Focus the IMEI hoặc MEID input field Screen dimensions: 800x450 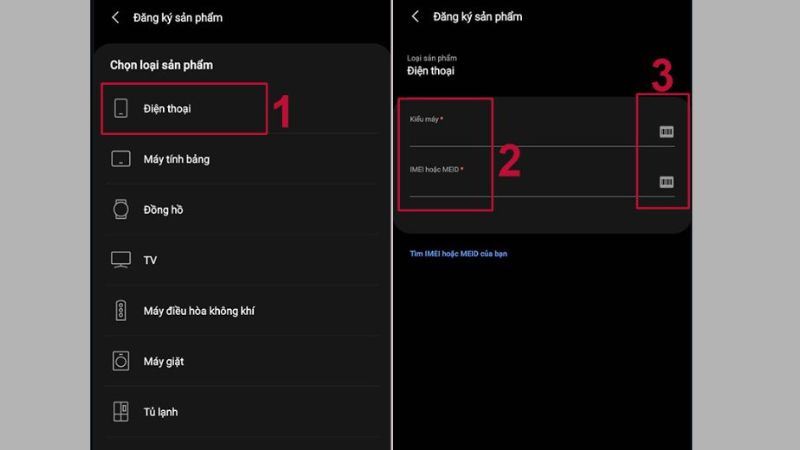[x=531, y=181]
